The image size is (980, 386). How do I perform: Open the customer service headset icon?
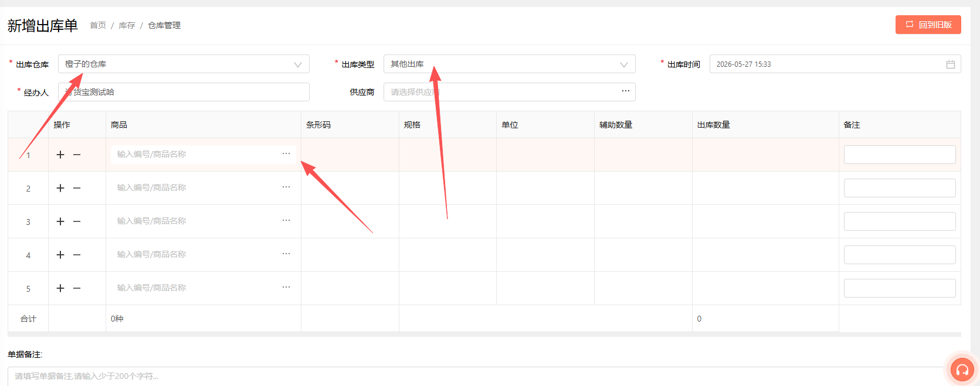click(962, 370)
